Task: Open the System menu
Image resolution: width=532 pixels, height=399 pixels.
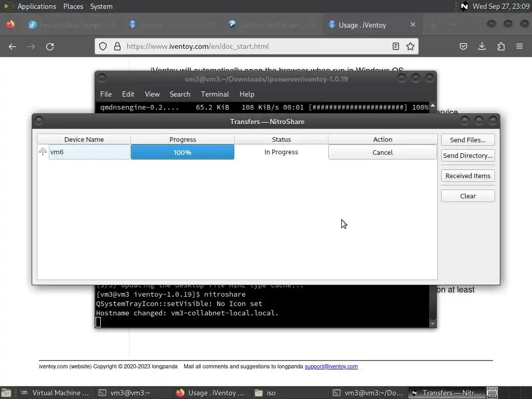Action: pos(101,6)
